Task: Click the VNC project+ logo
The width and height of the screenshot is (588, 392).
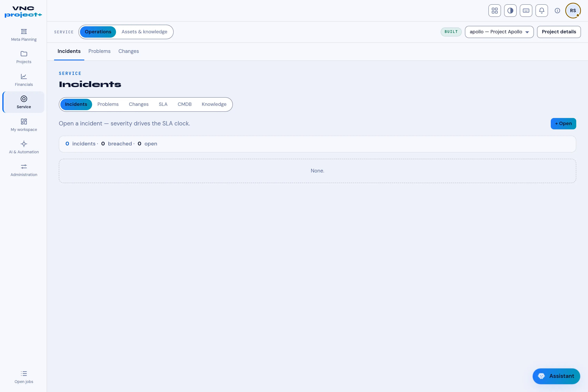Action: click(23, 12)
